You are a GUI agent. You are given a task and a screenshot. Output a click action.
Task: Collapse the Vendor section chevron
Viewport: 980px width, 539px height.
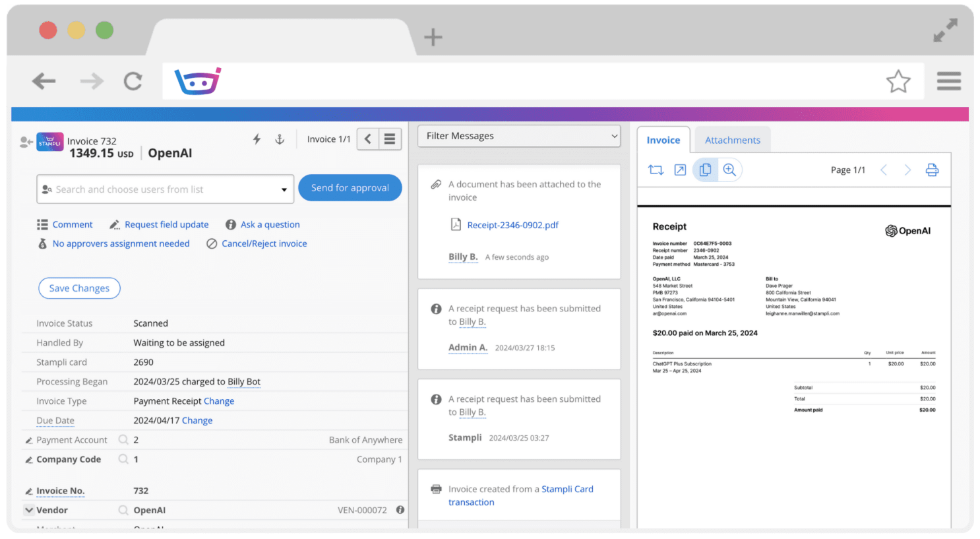click(x=29, y=510)
